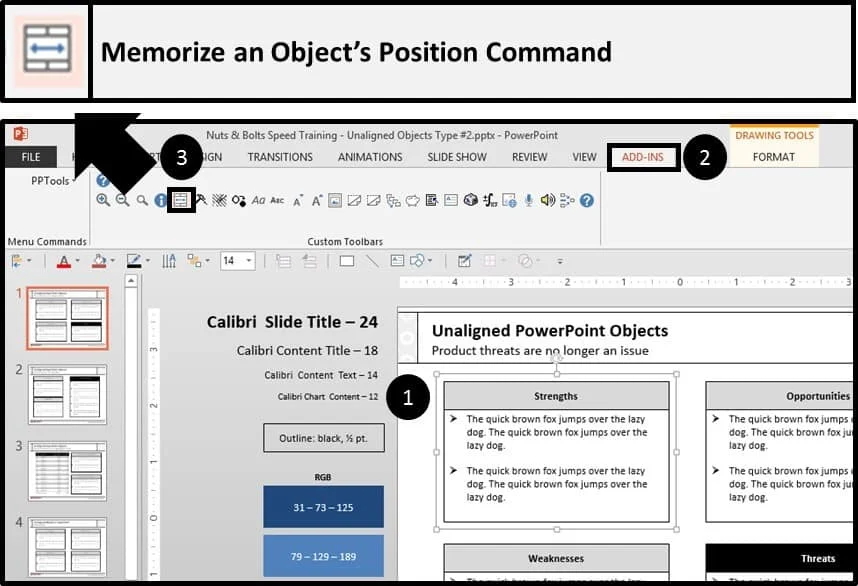
Task: Click the plain magnifier search icon
Action: pos(142,200)
